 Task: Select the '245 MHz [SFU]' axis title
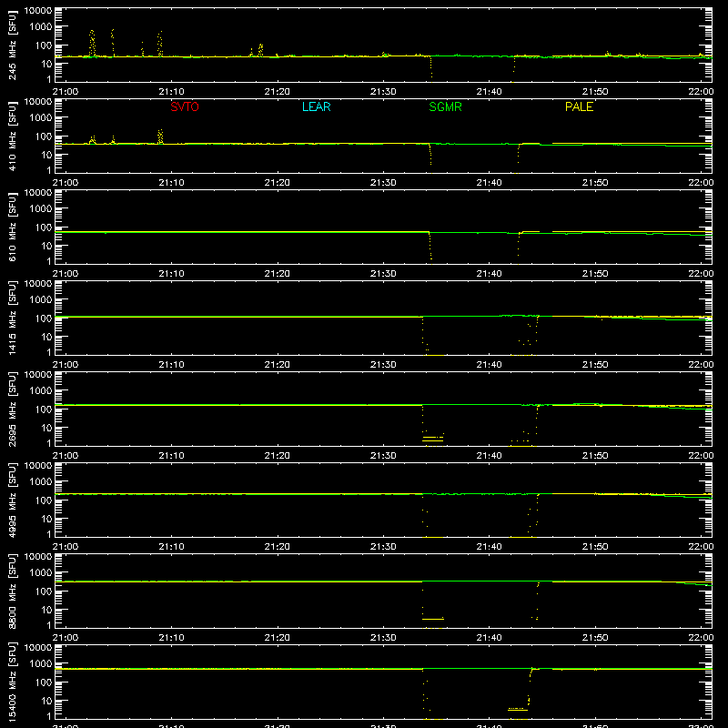pyautogui.click(x=13, y=45)
